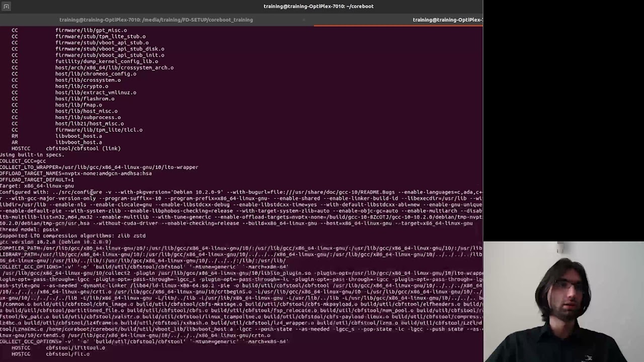Click the line beginning 'COMPILER_PATH='
Image resolution: width=644 pixels, height=362 pixels.
(x=242, y=248)
